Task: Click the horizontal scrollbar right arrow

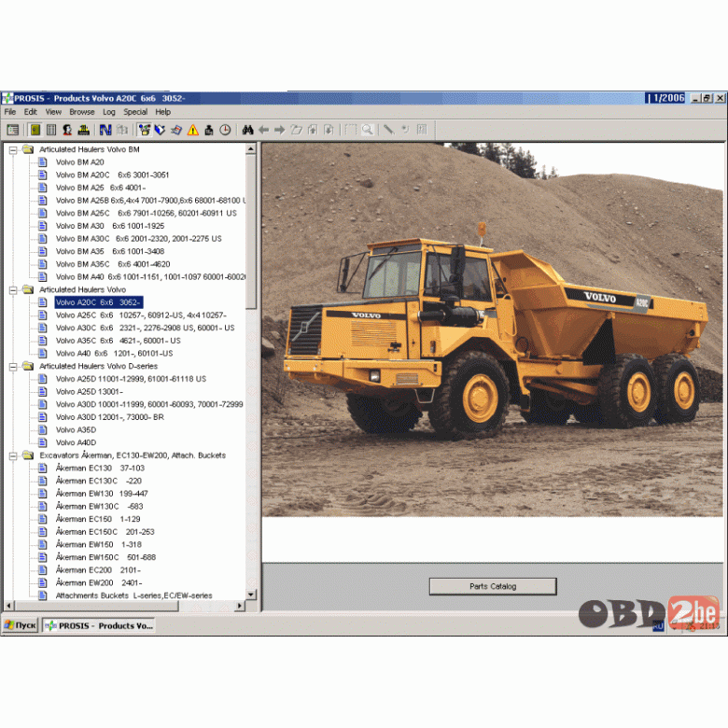Action: [240, 606]
